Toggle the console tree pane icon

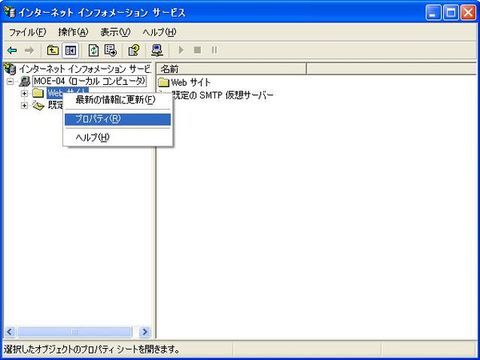pos(70,51)
